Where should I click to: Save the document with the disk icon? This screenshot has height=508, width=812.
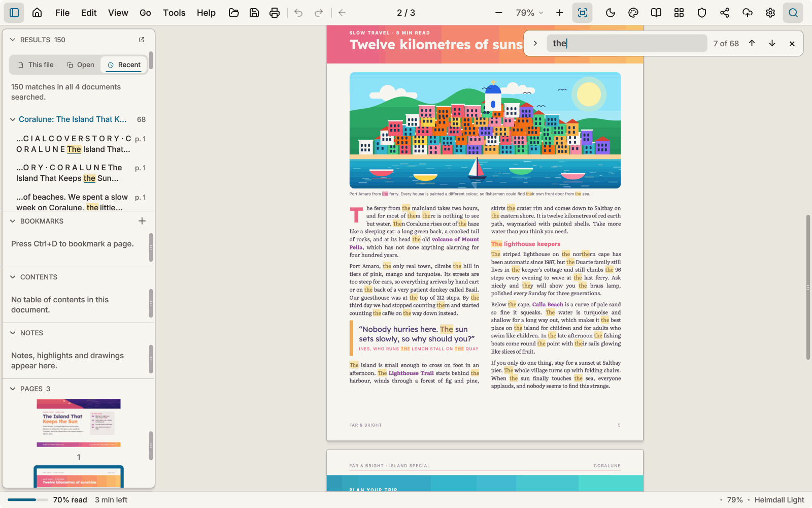254,13
